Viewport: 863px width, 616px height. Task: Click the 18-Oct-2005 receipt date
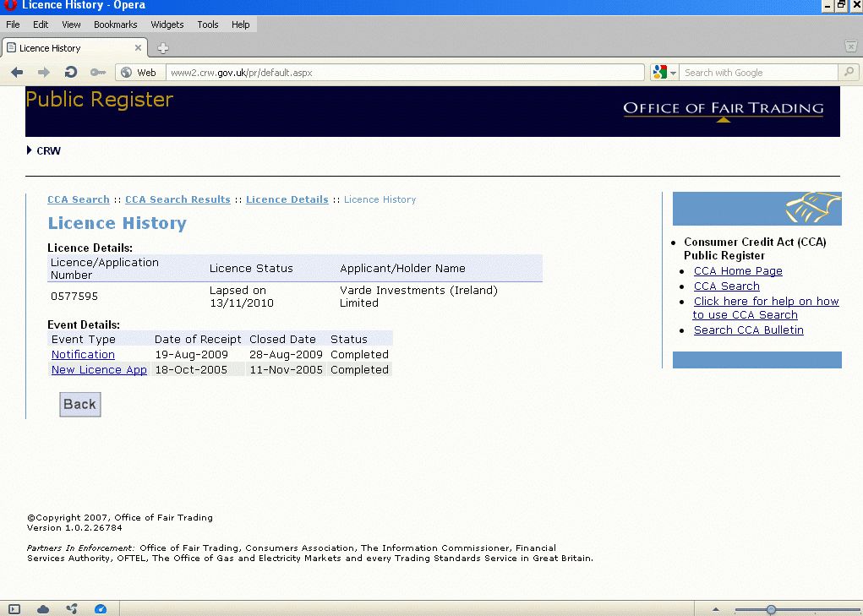(x=191, y=370)
